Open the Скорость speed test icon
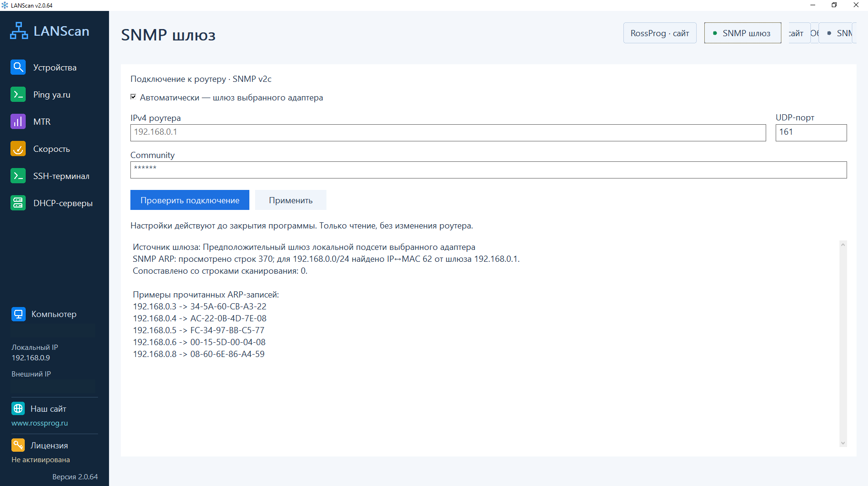868x486 pixels. tap(18, 149)
